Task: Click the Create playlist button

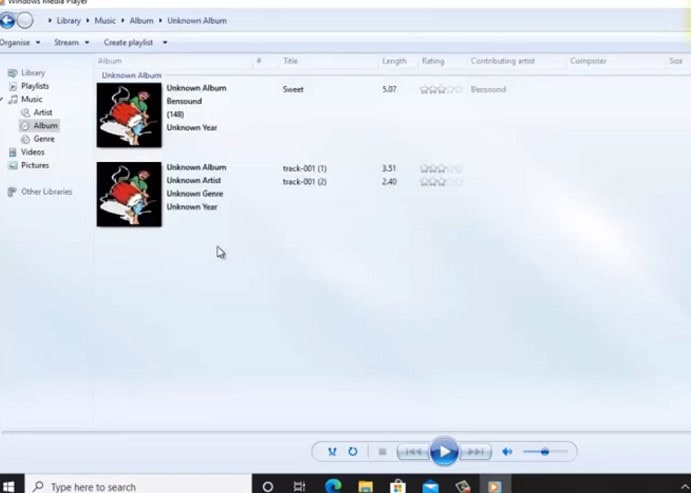Action: click(x=128, y=42)
